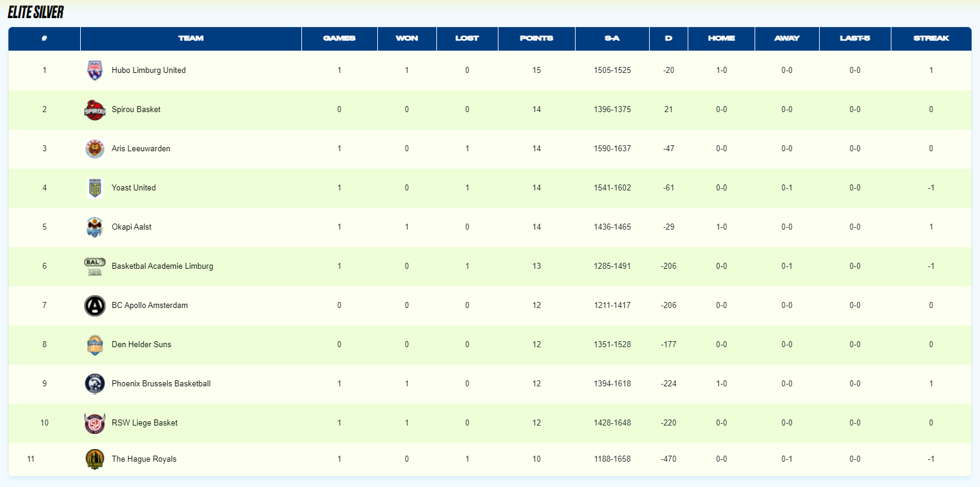Click score 1285-1491 for Basketbal Academie
This screenshot has height=487, width=980.
click(612, 266)
